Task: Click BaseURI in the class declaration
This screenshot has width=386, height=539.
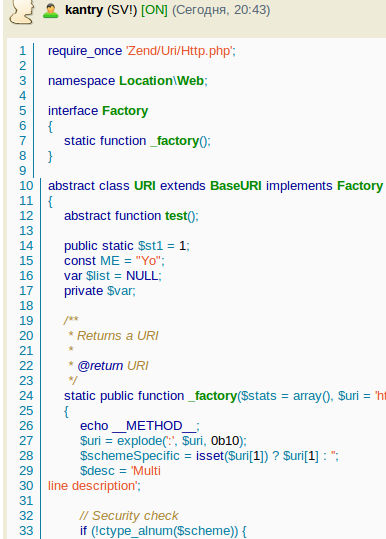Action: point(235,186)
